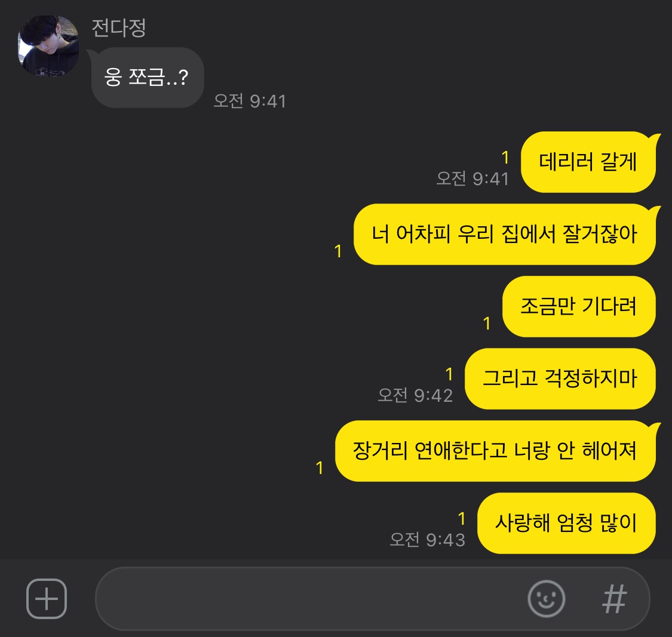The width and height of the screenshot is (672, 637).
Task: Click the unread count beside 조금만 기다려
Action: 486,324
